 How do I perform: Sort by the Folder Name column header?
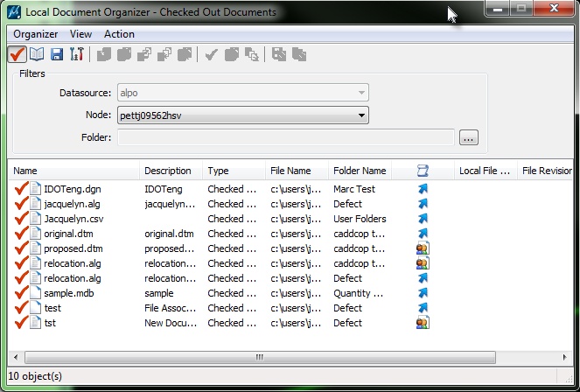pyautogui.click(x=360, y=171)
